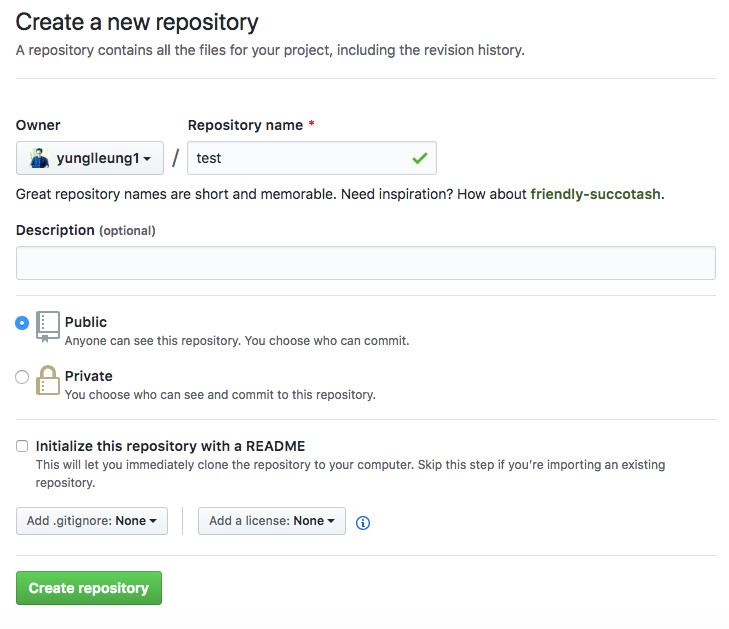
Task: Click the Initialize this repository label text
Action: [170, 446]
